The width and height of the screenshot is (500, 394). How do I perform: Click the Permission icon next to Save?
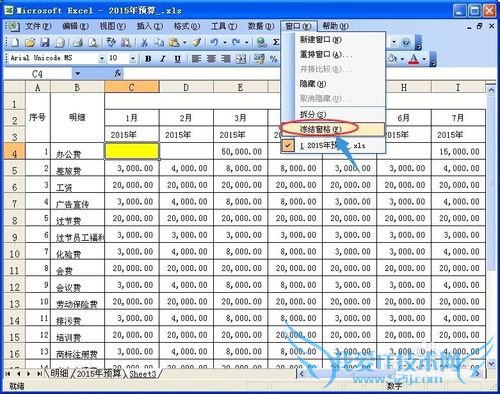[60, 43]
